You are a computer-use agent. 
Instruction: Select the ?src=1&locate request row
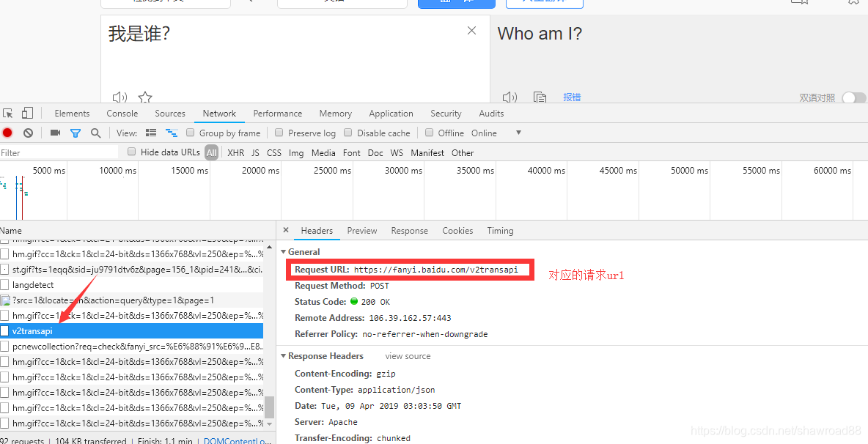(x=132, y=300)
